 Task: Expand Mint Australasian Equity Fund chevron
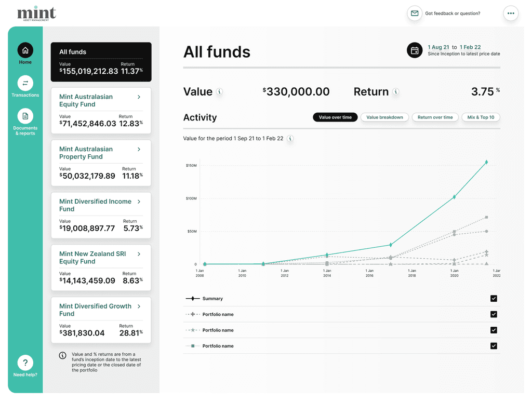(x=139, y=97)
